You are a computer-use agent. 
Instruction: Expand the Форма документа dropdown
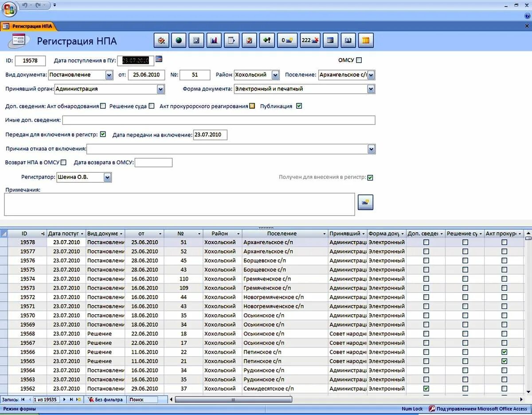[371, 89]
